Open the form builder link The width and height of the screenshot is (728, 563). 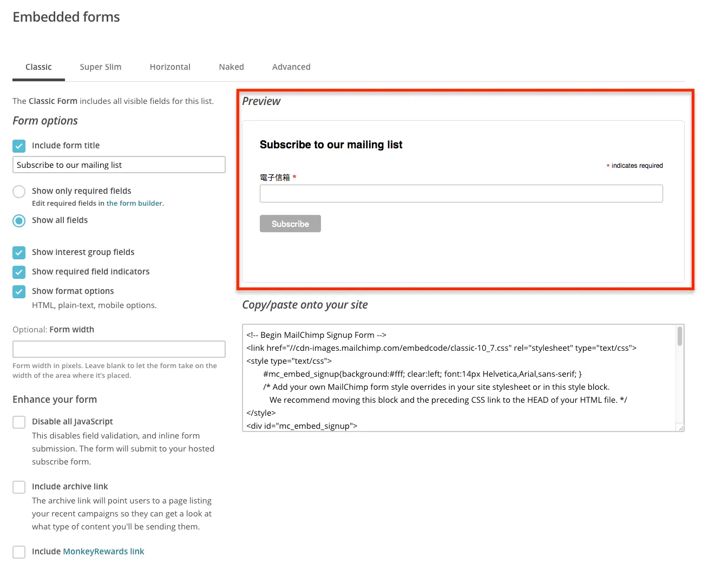[x=134, y=204]
